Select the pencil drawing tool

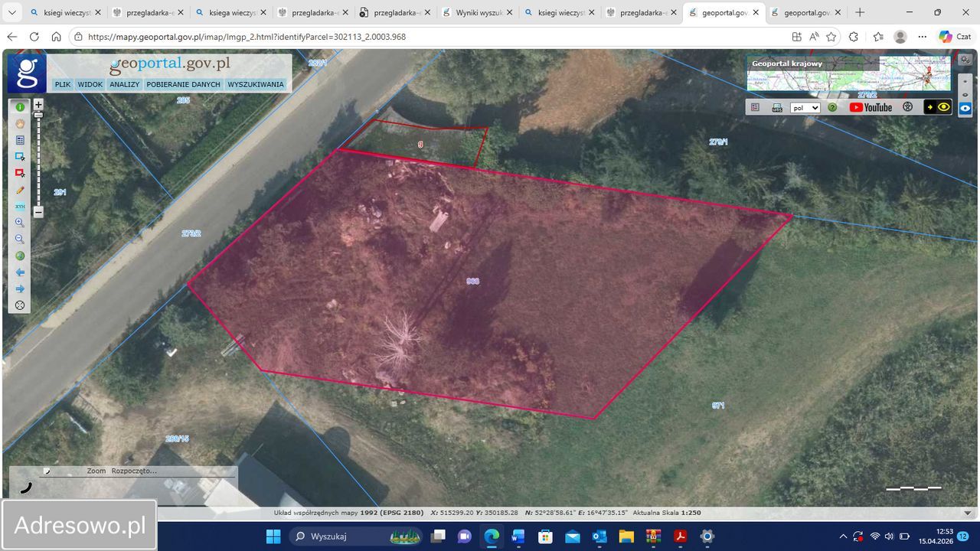tap(20, 191)
